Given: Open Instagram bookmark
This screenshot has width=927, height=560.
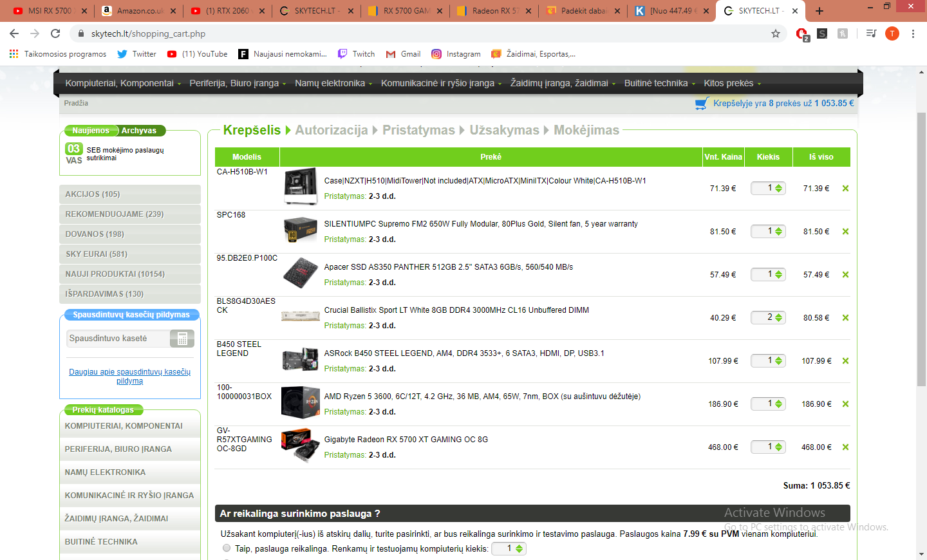Looking at the screenshot, I should tap(456, 54).
